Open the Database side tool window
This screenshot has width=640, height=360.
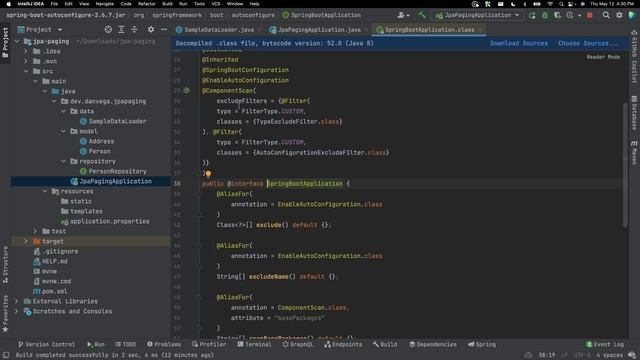[x=634, y=113]
